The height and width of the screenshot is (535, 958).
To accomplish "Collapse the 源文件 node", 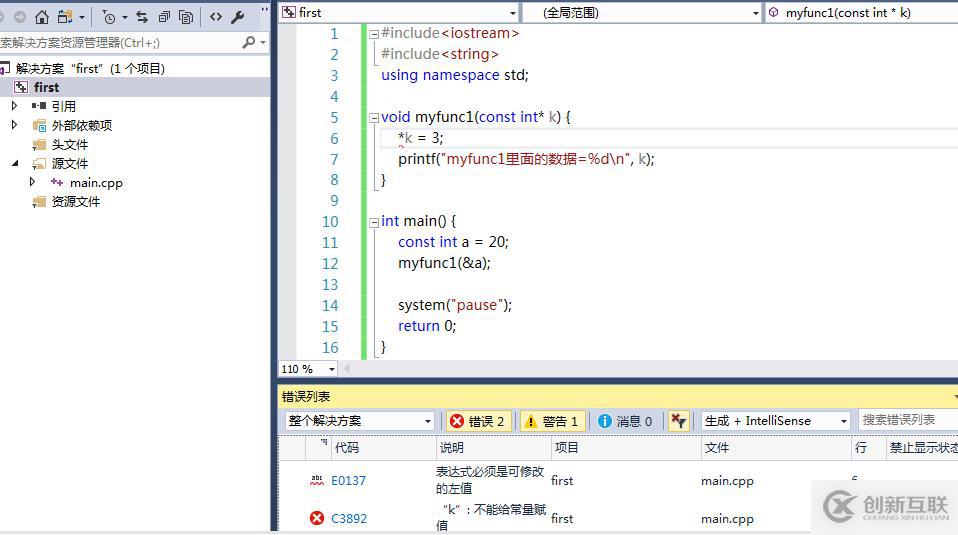I will pos(15,163).
